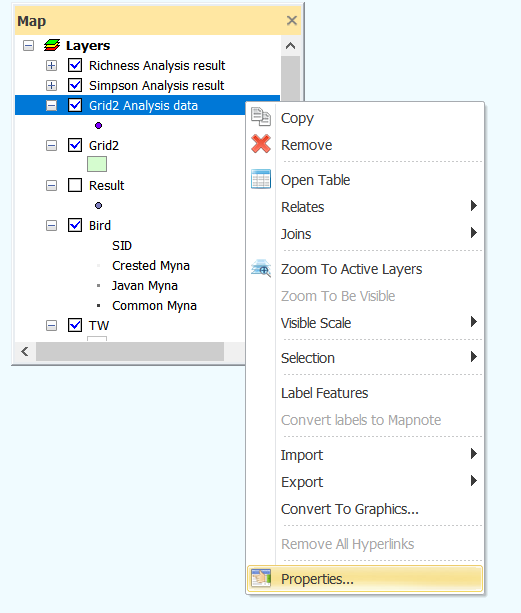Toggle the Bird layer visibility checkbox
521x613 pixels.
click(75, 225)
